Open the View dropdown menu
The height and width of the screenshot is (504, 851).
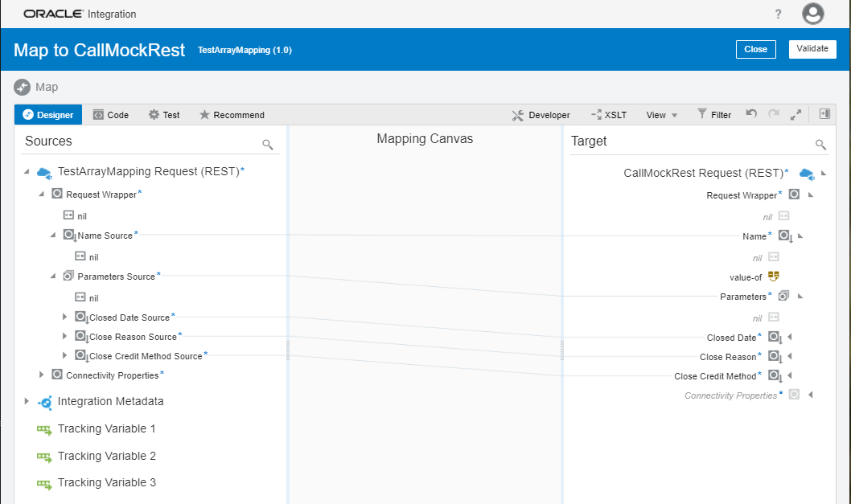661,115
